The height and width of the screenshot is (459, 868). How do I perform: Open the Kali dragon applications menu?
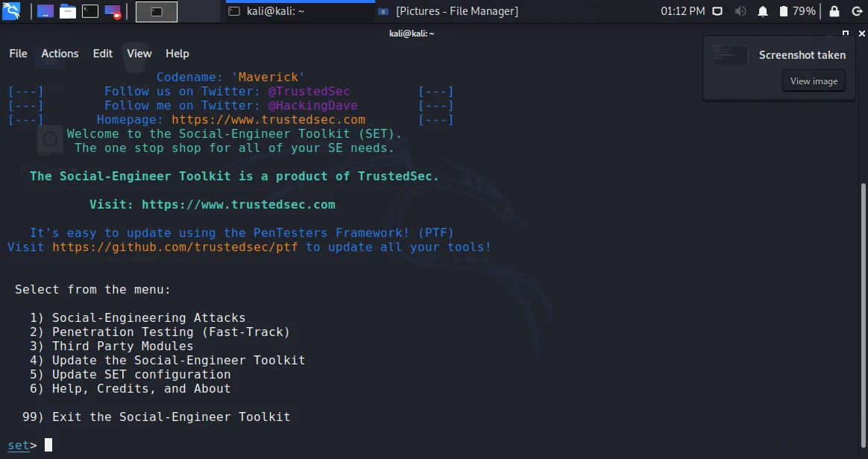pyautogui.click(x=12, y=11)
